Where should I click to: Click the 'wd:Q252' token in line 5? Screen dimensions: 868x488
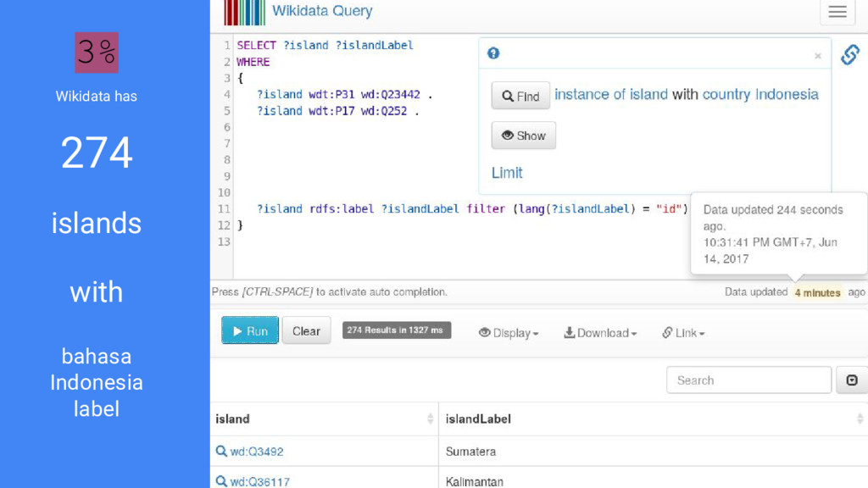(x=384, y=111)
